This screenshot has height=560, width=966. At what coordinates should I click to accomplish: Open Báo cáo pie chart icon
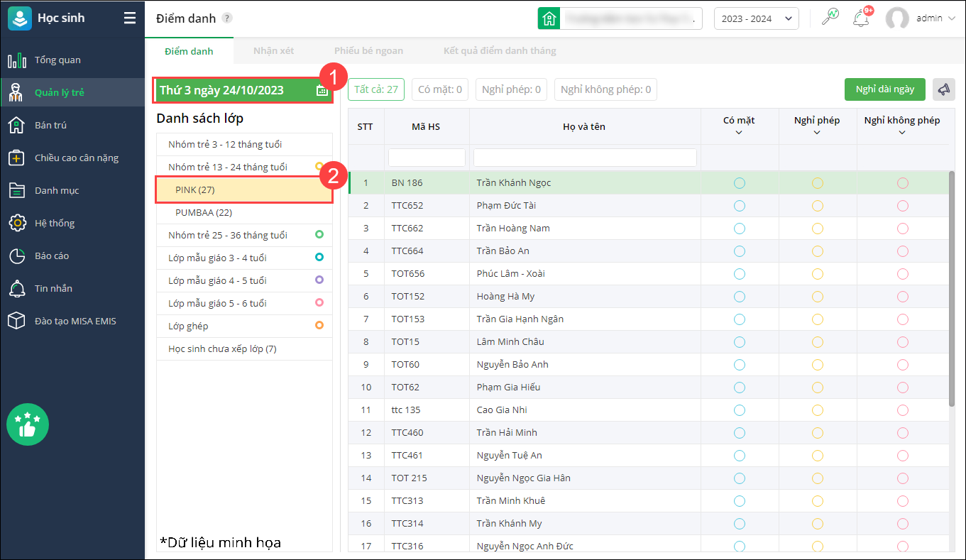(17, 256)
